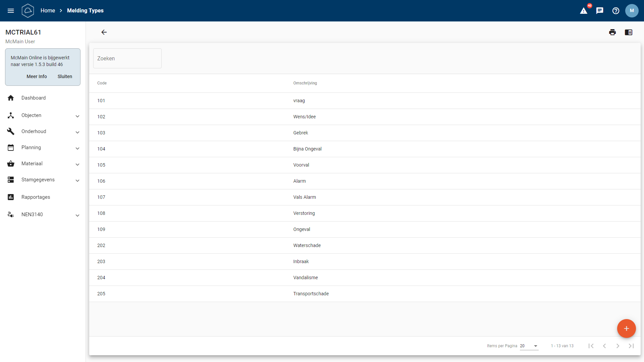Open Dashboard from the sidebar

click(34, 98)
